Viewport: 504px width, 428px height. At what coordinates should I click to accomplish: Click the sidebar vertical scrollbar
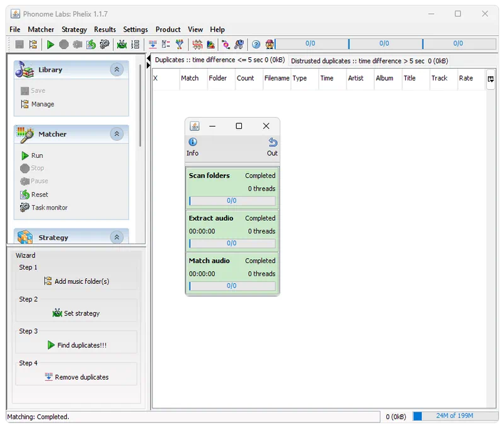tap(140, 105)
